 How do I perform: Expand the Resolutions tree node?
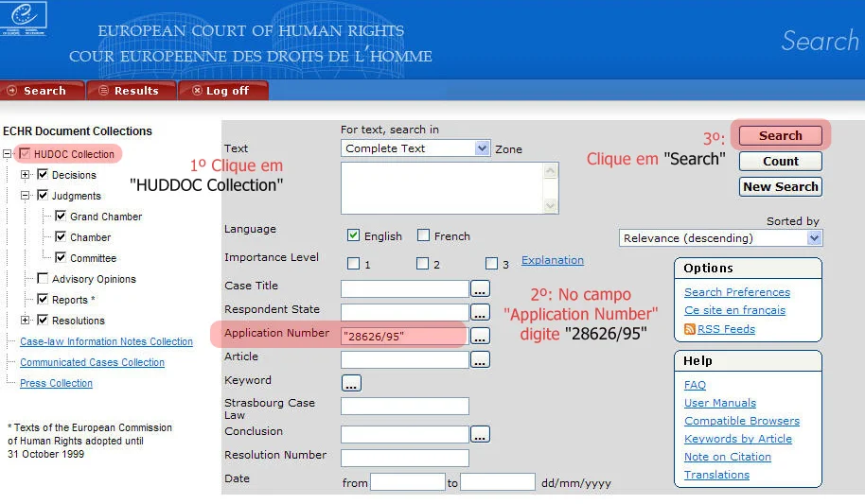coord(25,321)
